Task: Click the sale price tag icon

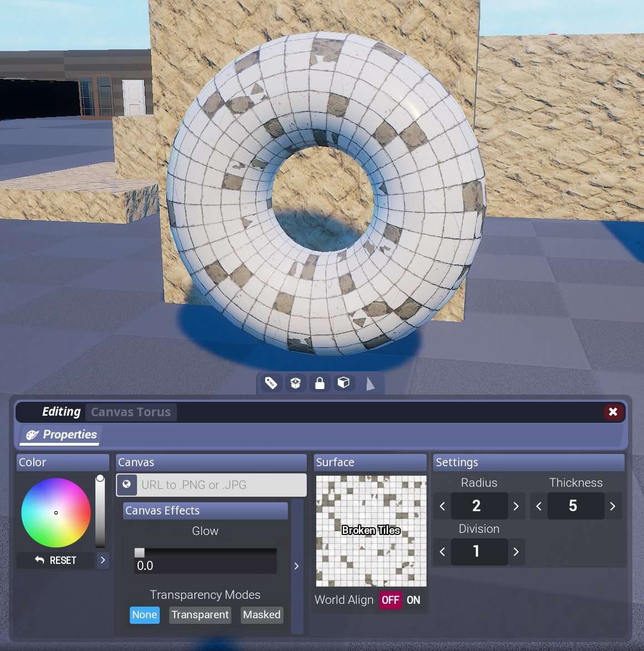Action: (x=271, y=383)
